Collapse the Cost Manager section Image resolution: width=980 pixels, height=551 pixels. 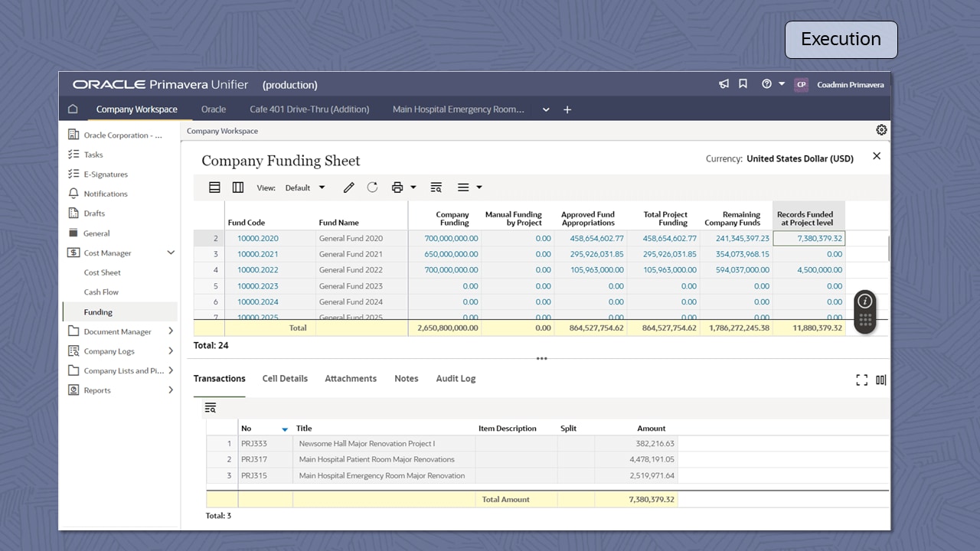tap(171, 253)
